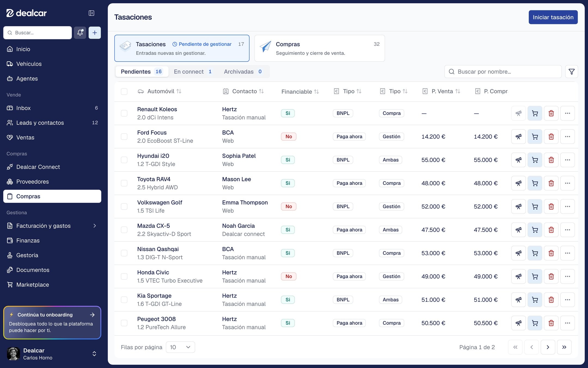
Task: Open the Dealcar account switcher
Action: coord(52,354)
